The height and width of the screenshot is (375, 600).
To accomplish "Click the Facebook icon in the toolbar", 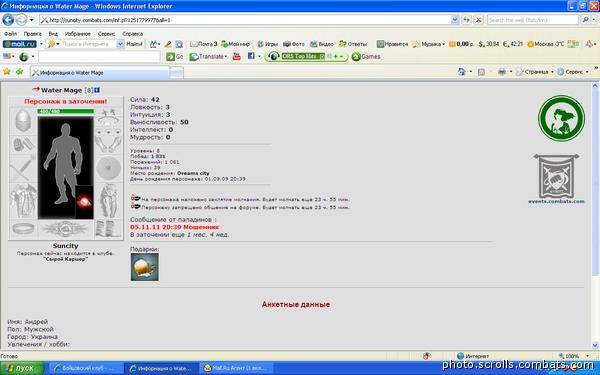I will [251, 56].
